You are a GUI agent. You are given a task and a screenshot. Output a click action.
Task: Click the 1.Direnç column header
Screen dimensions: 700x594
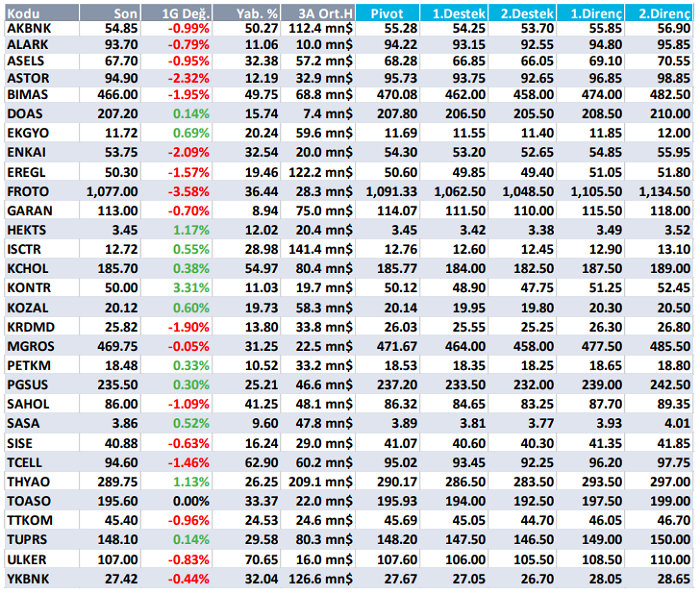point(596,15)
